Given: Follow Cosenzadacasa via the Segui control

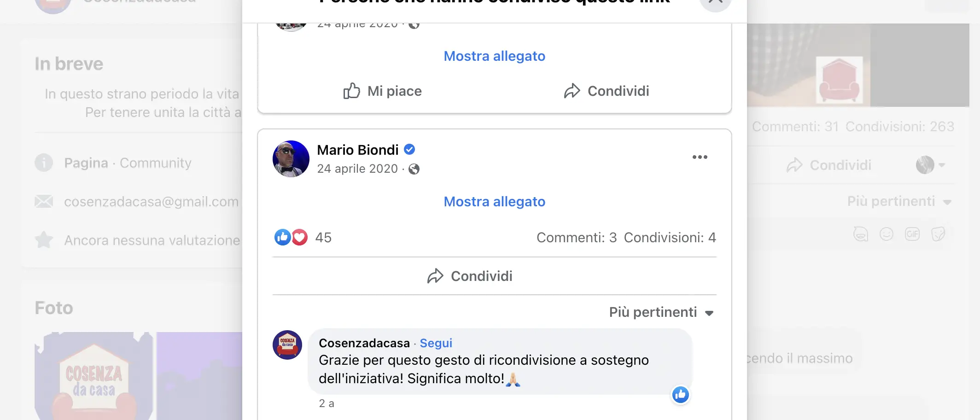Looking at the screenshot, I should pyautogui.click(x=435, y=343).
